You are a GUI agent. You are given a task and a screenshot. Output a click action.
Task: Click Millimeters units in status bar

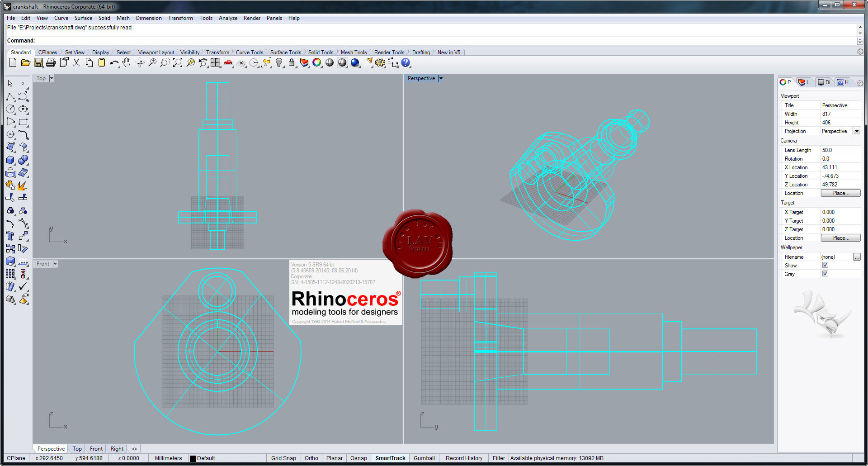(x=168, y=458)
